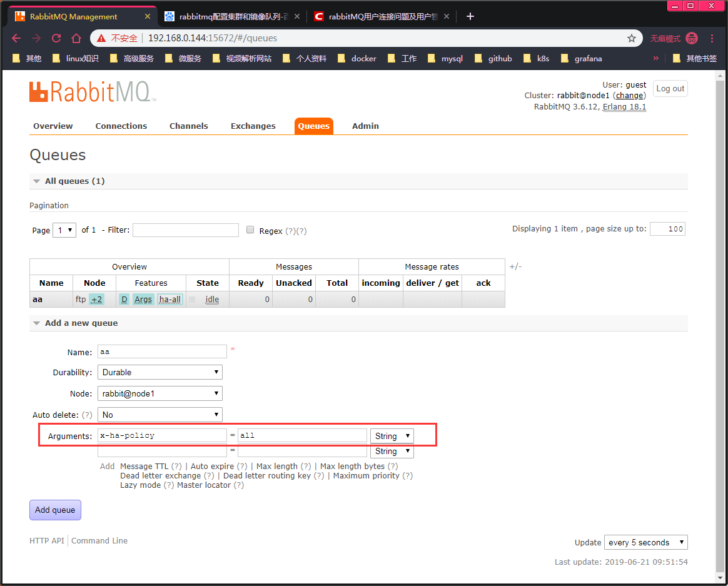
Task: Open the 个人资料 bookmark folder
Action: pos(305,59)
